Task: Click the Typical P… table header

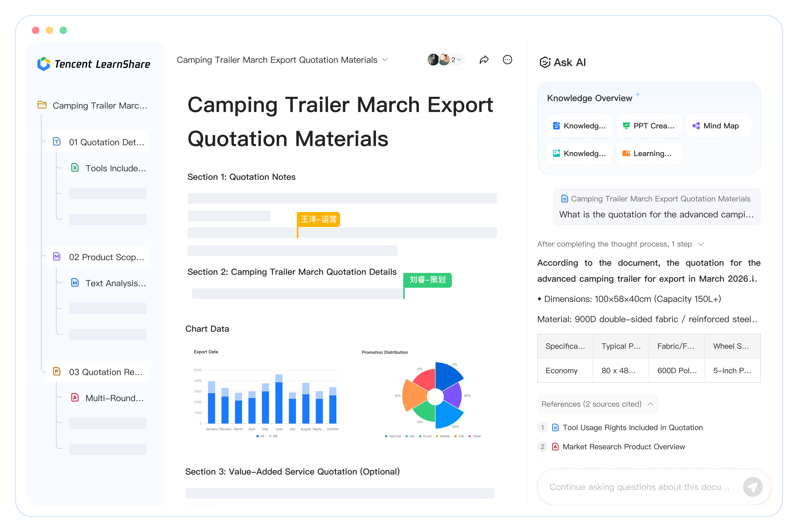Action: point(621,346)
